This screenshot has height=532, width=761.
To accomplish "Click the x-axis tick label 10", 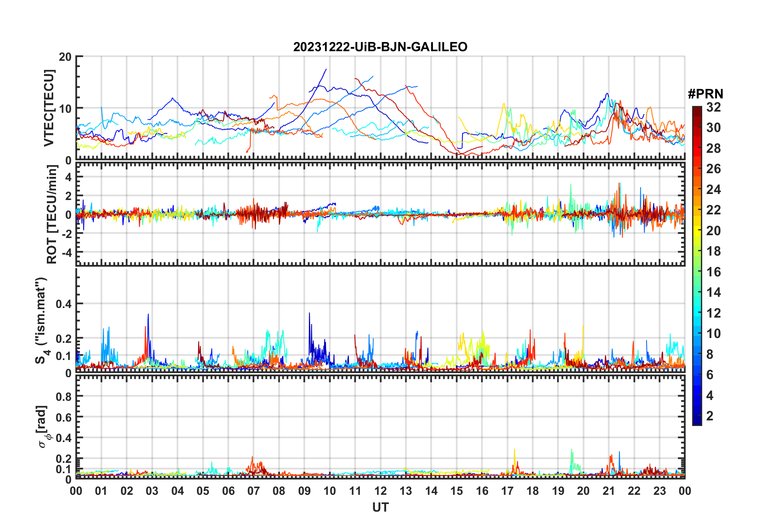I will coord(330,491).
